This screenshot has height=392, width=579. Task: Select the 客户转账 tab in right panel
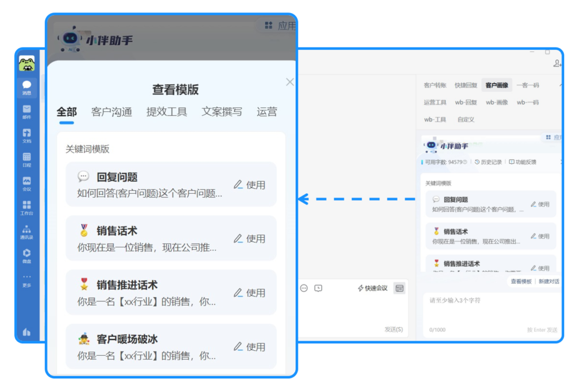(435, 85)
